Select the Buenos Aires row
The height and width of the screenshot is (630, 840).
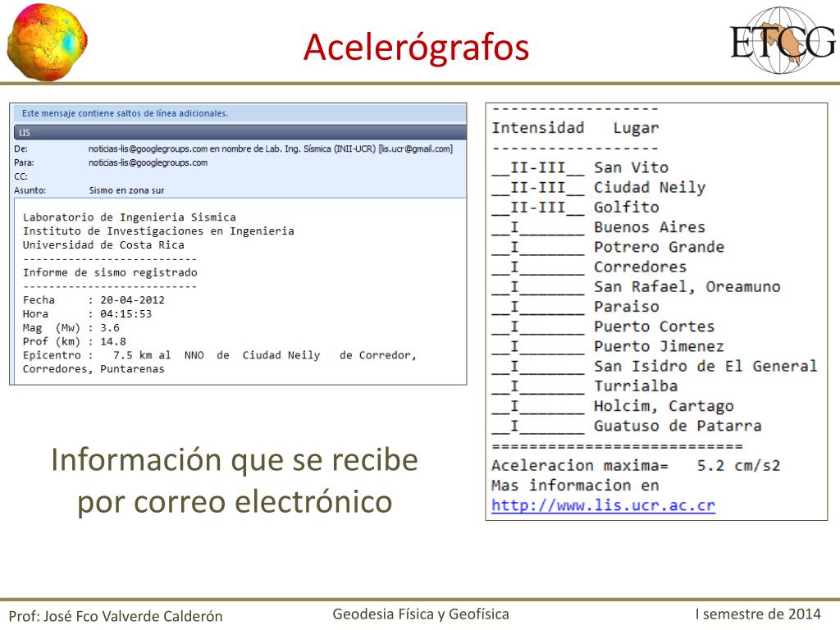[598, 227]
